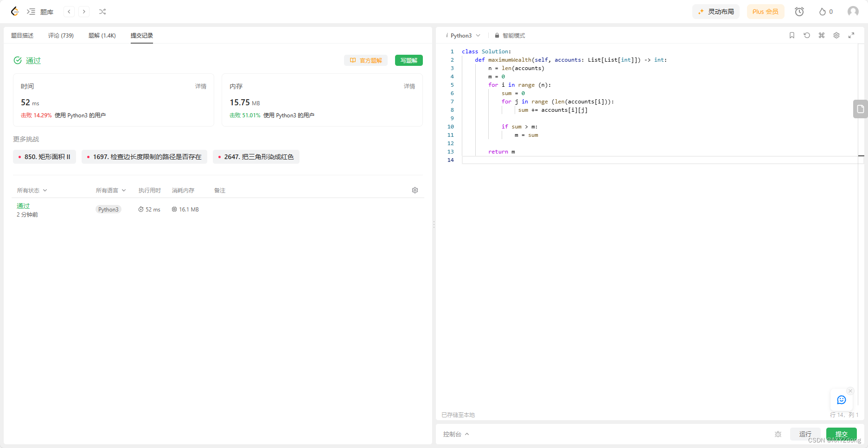
Task: Click the LeetCode logo icon
Action: 15,12
